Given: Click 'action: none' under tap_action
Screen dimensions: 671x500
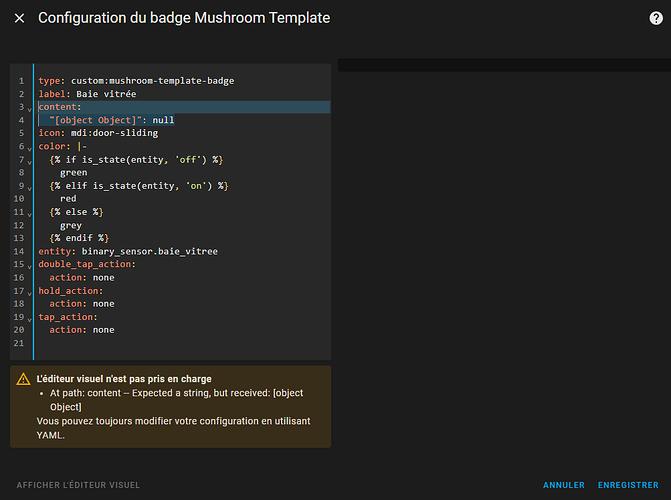Looking at the screenshot, I should pos(82,330).
